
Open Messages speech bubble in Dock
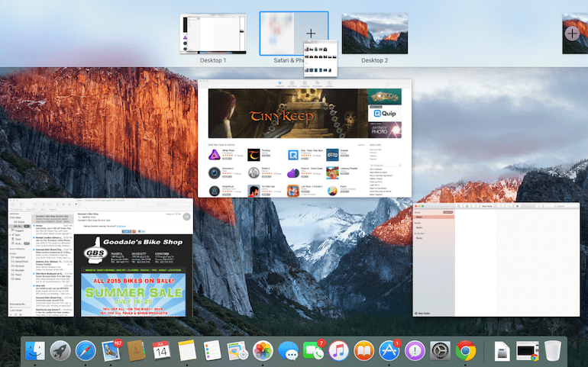[288, 351]
